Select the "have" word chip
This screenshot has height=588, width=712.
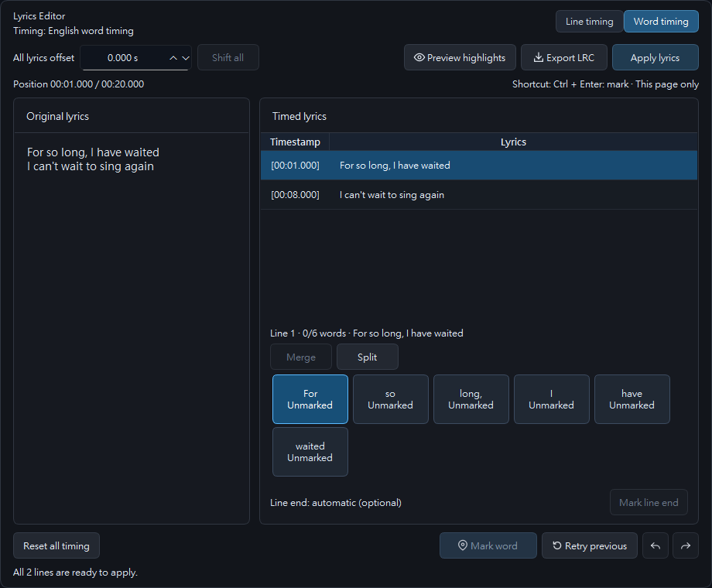(632, 399)
